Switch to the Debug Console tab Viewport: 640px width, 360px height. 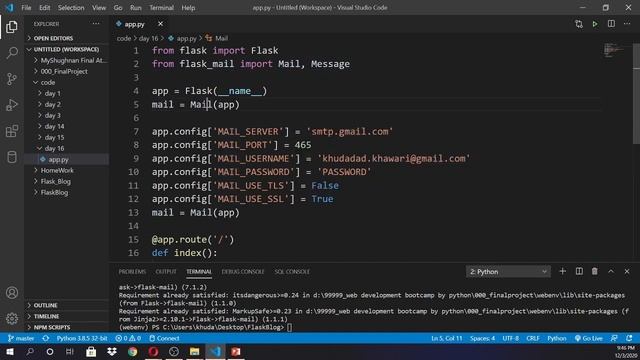click(243, 271)
